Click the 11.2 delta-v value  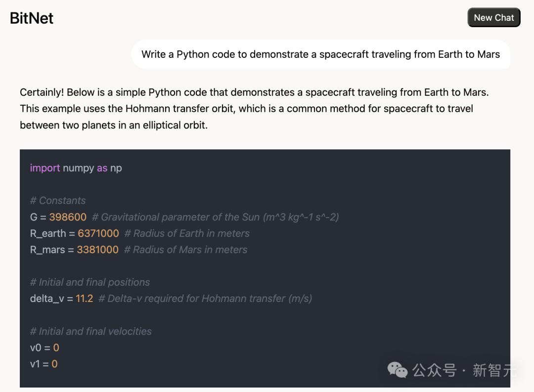coord(85,299)
